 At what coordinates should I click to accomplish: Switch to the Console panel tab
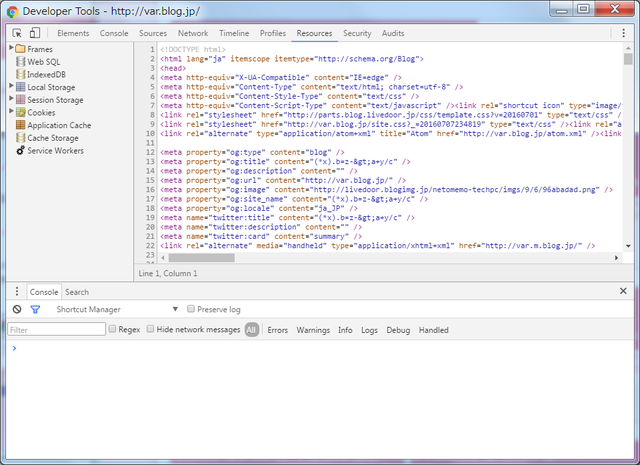point(114,33)
